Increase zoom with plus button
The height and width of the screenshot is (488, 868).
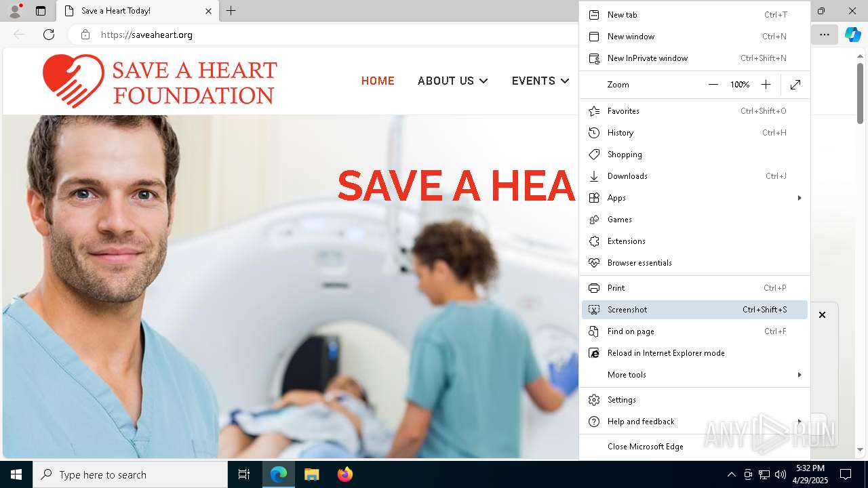click(x=766, y=85)
